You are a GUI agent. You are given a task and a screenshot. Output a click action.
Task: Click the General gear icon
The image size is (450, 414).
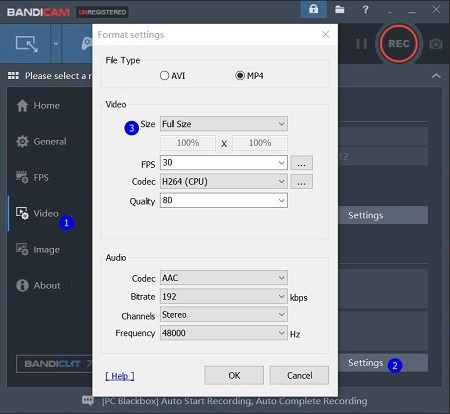pyautogui.click(x=22, y=141)
